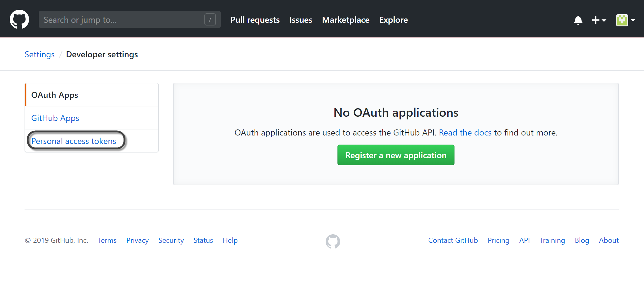The height and width of the screenshot is (291, 644).
Task: Click the GitHub Octocat logo in header
Action: [x=19, y=19]
